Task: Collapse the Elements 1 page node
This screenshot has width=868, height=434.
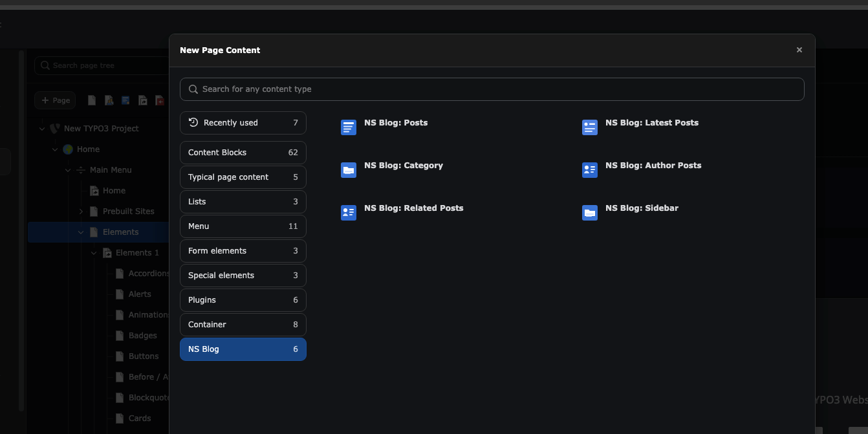Action: click(94, 252)
